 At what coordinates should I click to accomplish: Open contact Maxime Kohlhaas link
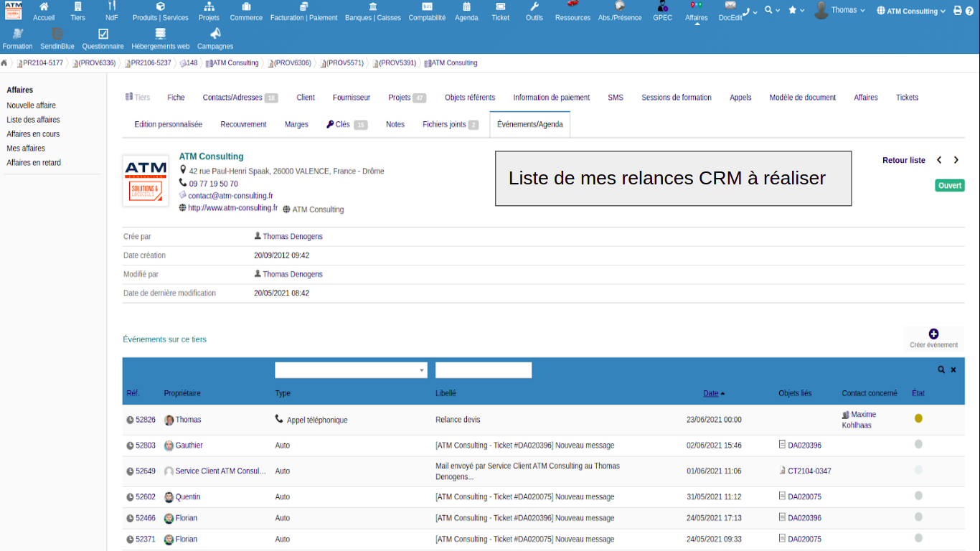[859, 420]
